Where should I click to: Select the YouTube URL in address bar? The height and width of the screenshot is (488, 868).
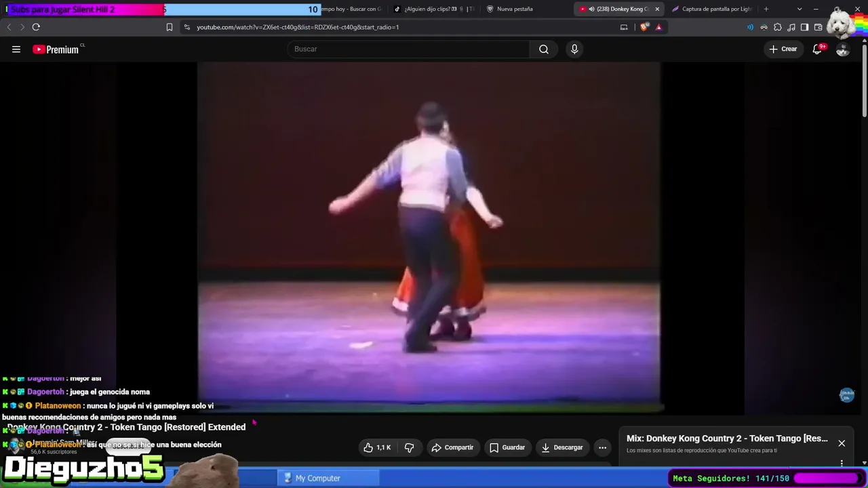pos(298,27)
